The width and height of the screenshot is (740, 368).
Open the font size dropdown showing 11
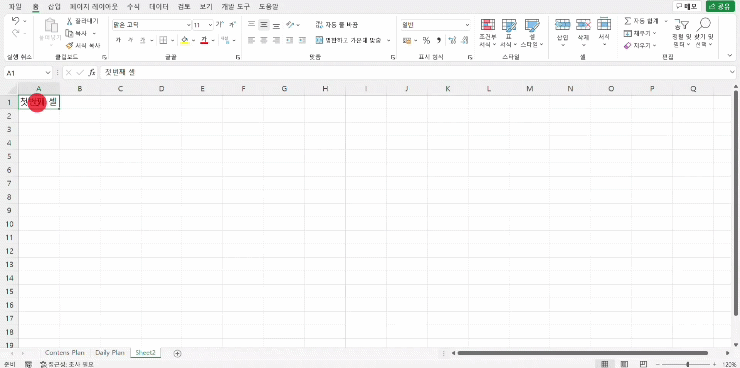210,25
